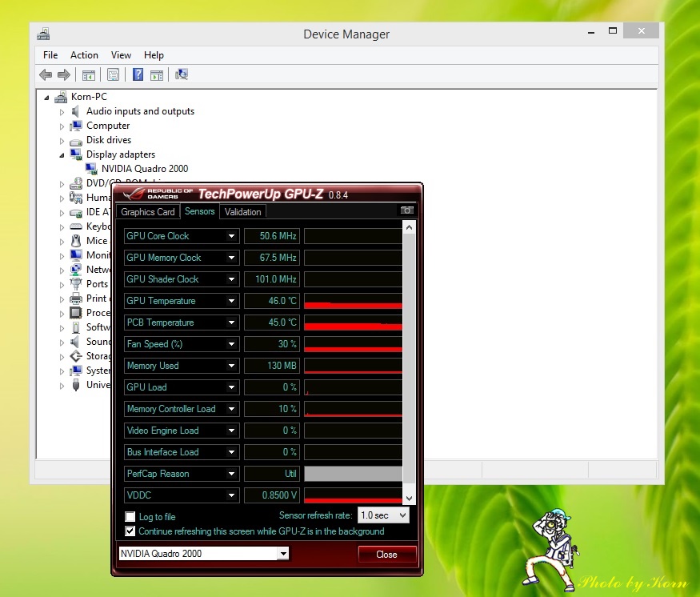Click the 0.8500 V VDDC value
This screenshot has height=597, width=700.
tap(272, 495)
